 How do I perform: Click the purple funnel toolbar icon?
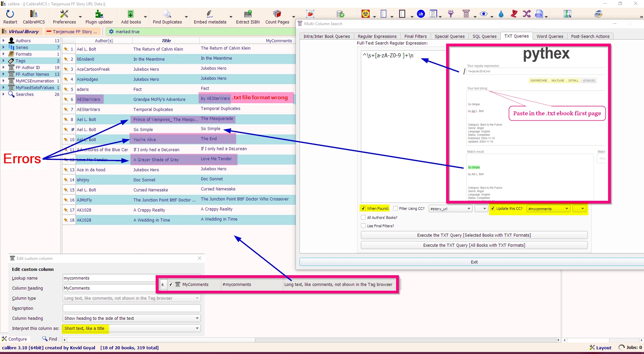coord(451,14)
